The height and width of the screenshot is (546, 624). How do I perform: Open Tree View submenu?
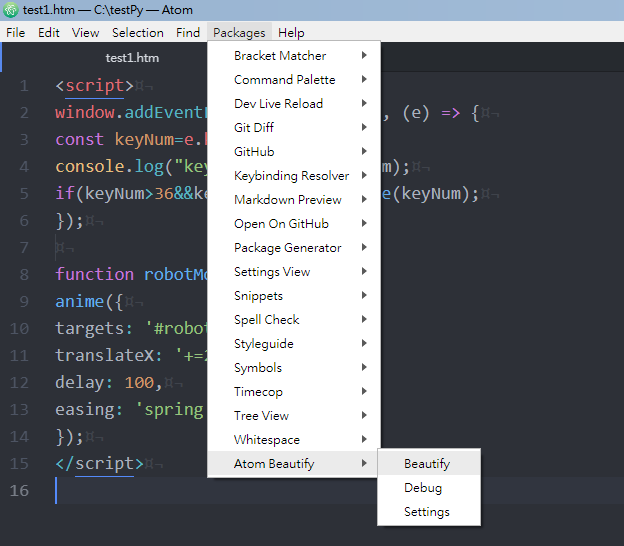(294, 415)
